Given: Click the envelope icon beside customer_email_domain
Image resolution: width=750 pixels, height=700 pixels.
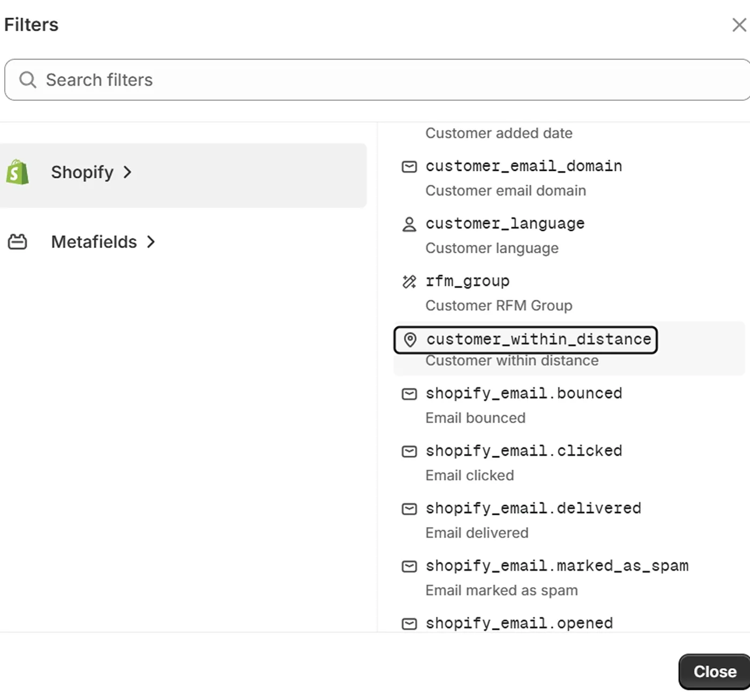Looking at the screenshot, I should pos(409,167).
